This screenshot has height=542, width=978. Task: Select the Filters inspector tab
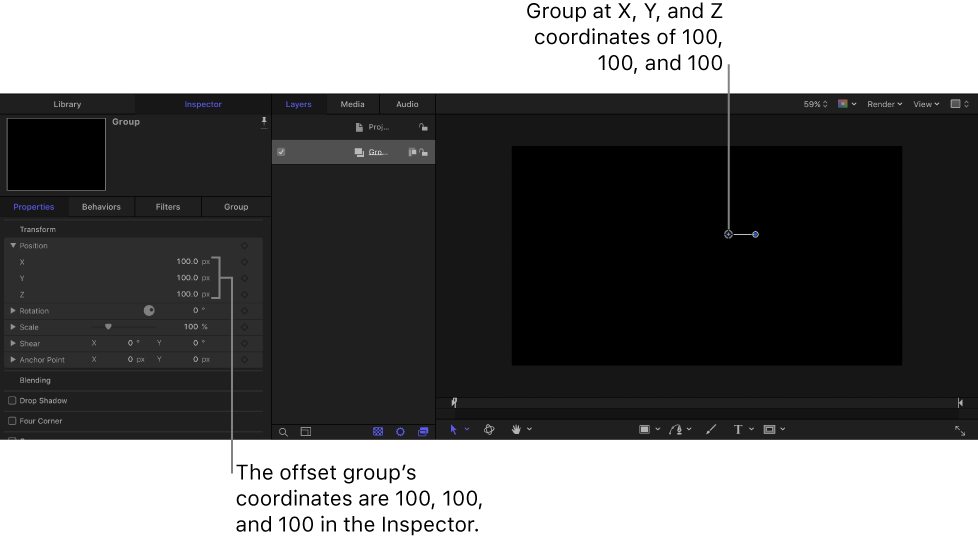click(168, 206)
